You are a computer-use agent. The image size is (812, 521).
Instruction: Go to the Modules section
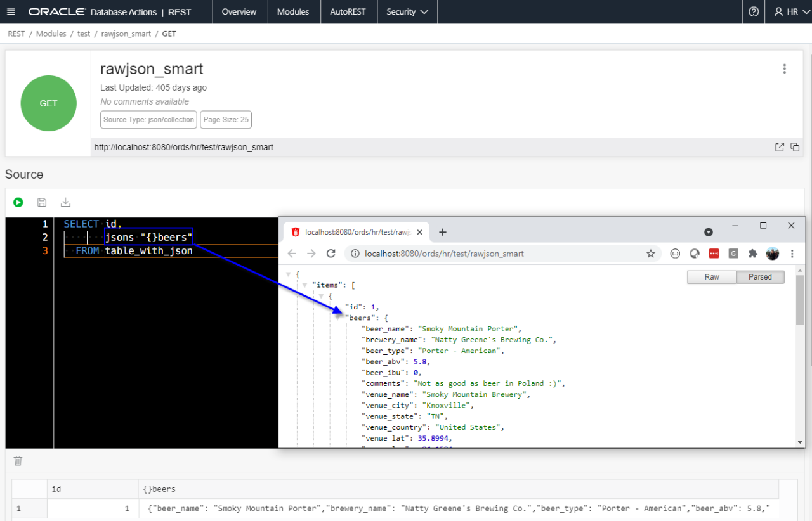point(293,11)
